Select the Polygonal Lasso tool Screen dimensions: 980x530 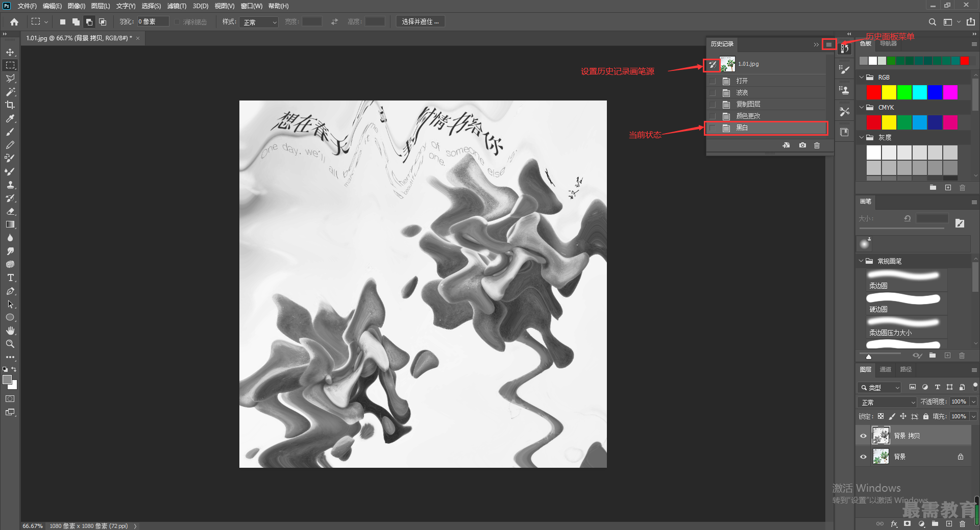pos(10,79)
